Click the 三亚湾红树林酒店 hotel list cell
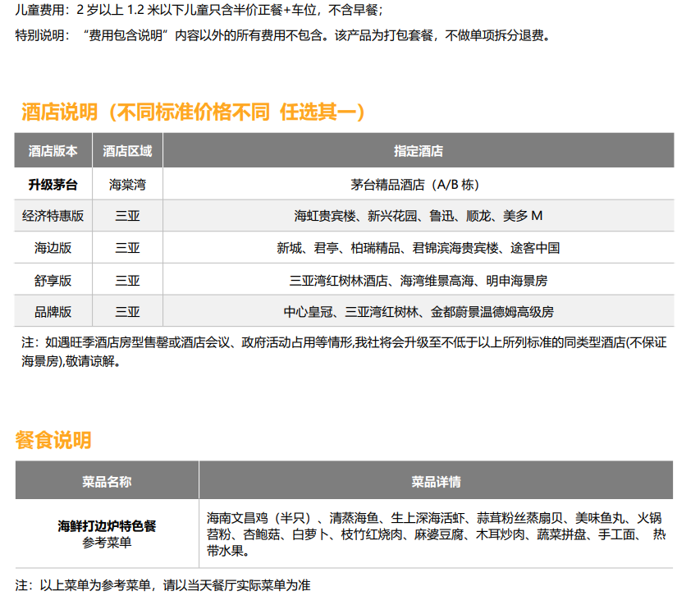This screenshot has height=605, width=700. pos(418,280)
